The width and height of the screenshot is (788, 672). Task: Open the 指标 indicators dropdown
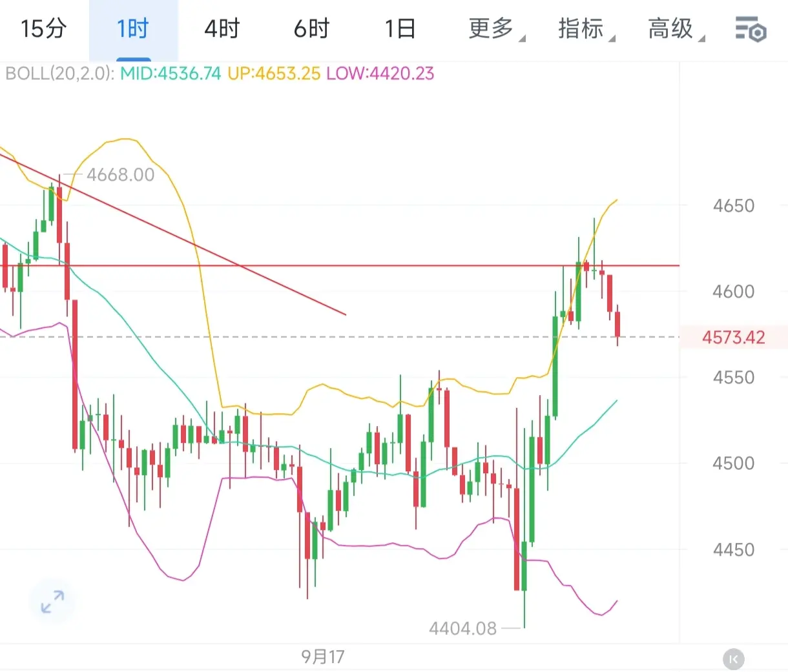[586, 29]
